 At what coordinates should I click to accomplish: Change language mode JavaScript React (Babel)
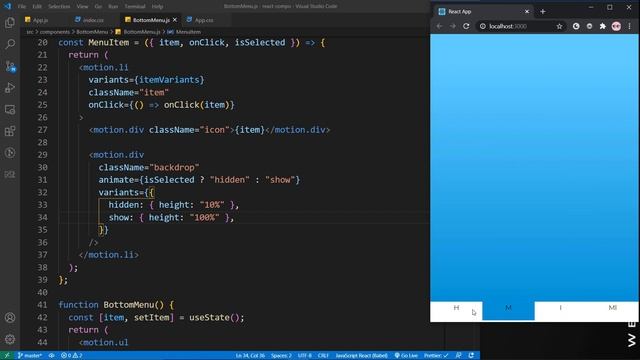[x=361, y=356]
